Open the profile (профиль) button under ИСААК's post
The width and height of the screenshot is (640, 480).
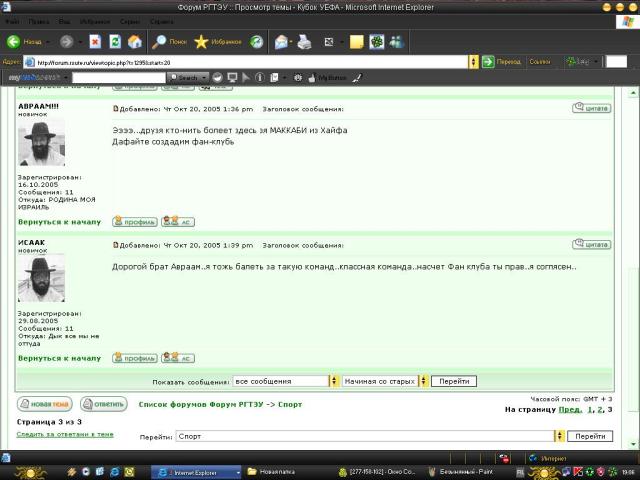point(134,358)
